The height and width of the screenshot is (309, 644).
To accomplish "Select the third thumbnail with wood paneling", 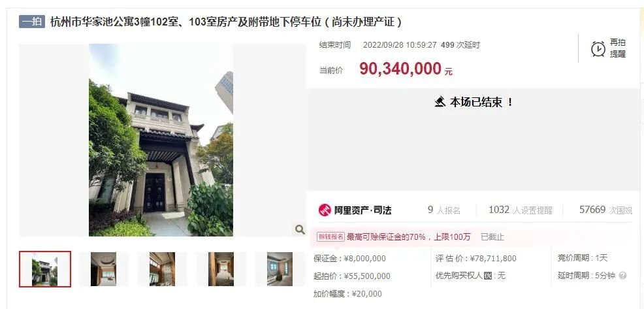I will pos(162,269).
